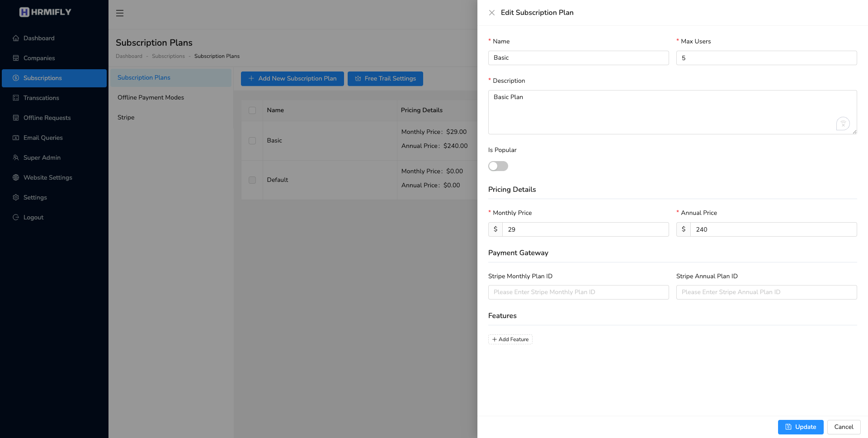
Task: Open Website Settings from the sidebar
Action: click(54, 178)
